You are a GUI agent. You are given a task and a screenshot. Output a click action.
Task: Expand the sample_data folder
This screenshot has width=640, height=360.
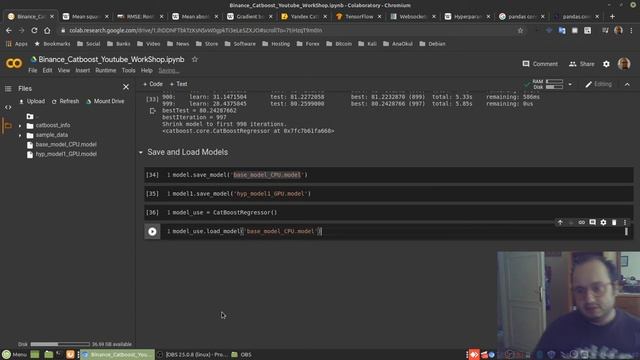[20, 135]
